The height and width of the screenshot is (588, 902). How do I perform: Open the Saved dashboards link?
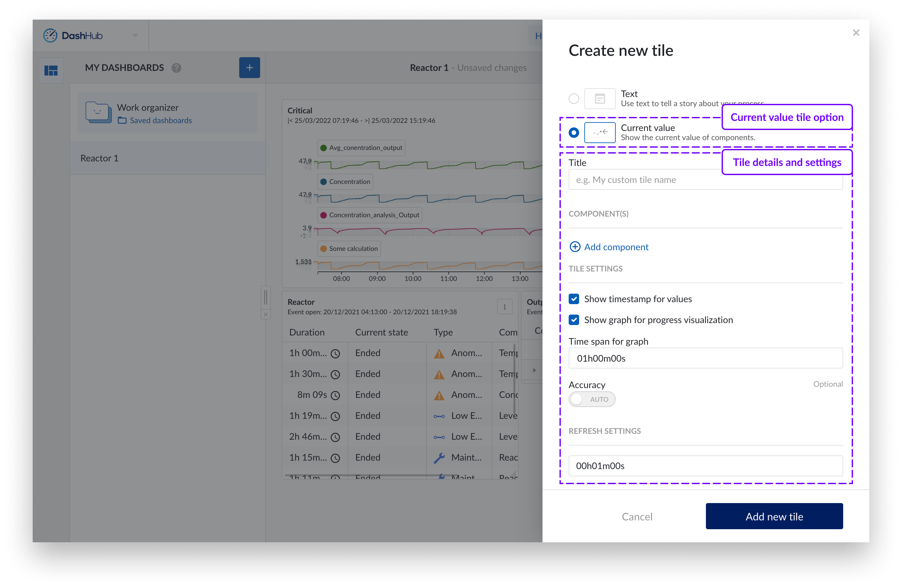click(x=161, y=121)
